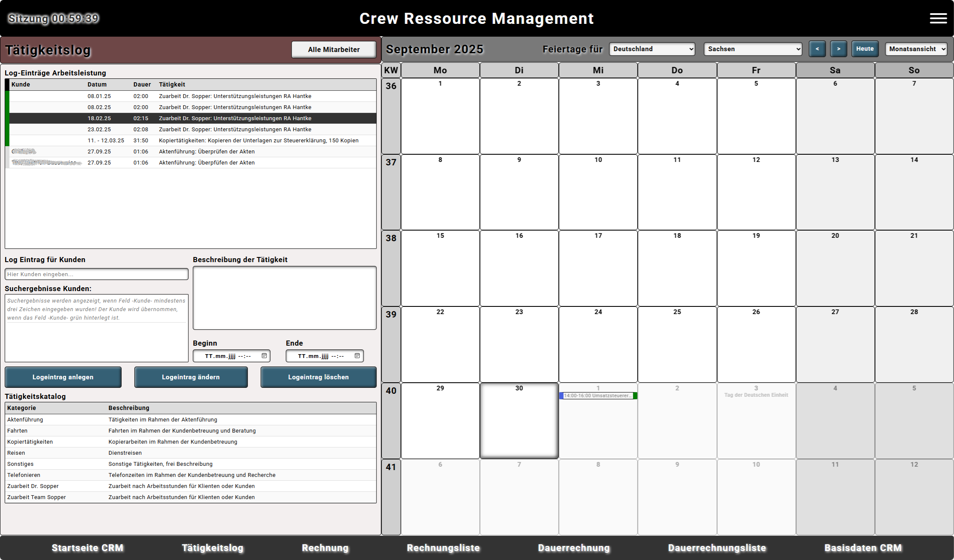Screen dimensions: 954x560
Task: Go to next month arrow
Action: [838, 49]
